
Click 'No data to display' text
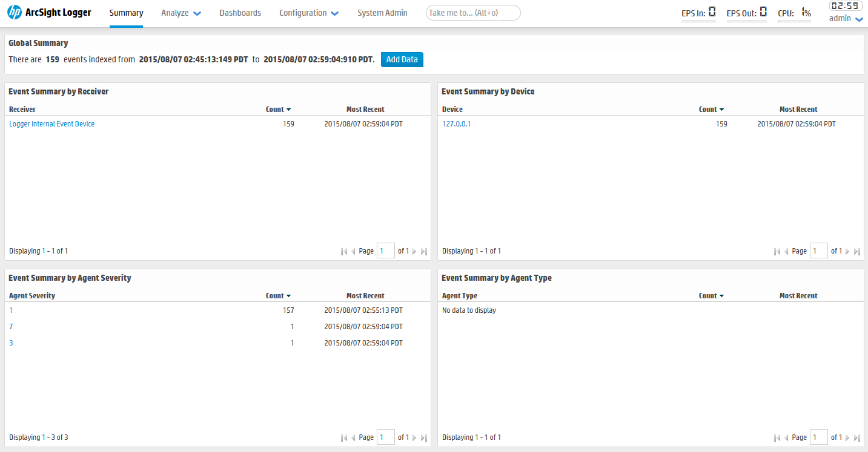pos(469,310)
